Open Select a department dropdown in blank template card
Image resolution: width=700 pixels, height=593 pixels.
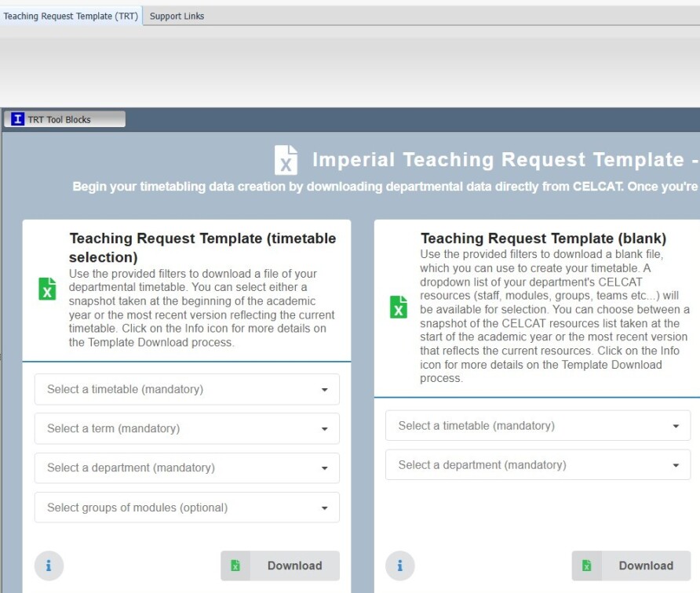click(x=538, y=465)
